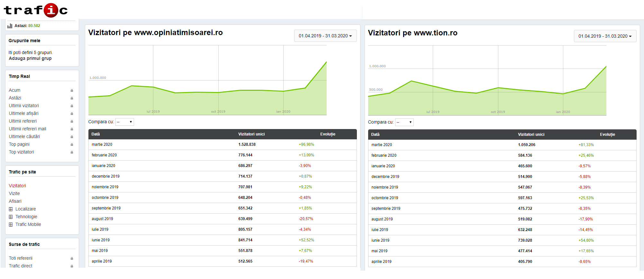
Task: Click the peak of opiniatimisoarei.ro chart line
Action: (x=326, y=62)
